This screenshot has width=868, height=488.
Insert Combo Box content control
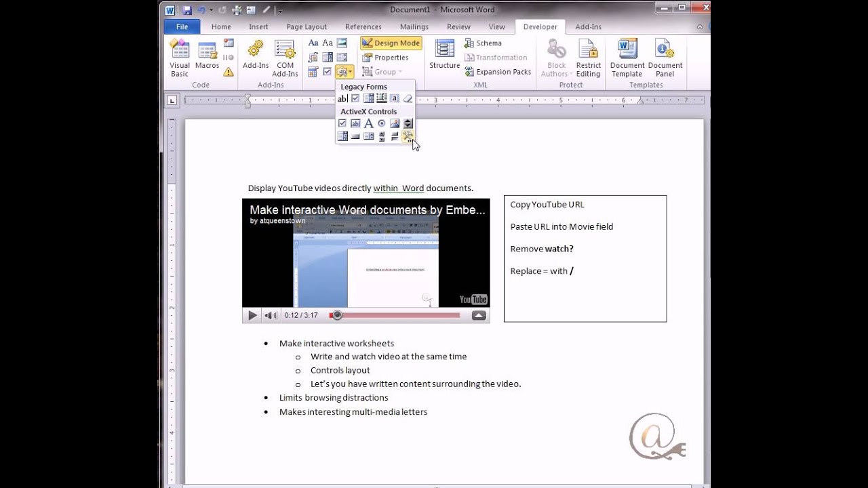tap(328, 57)
